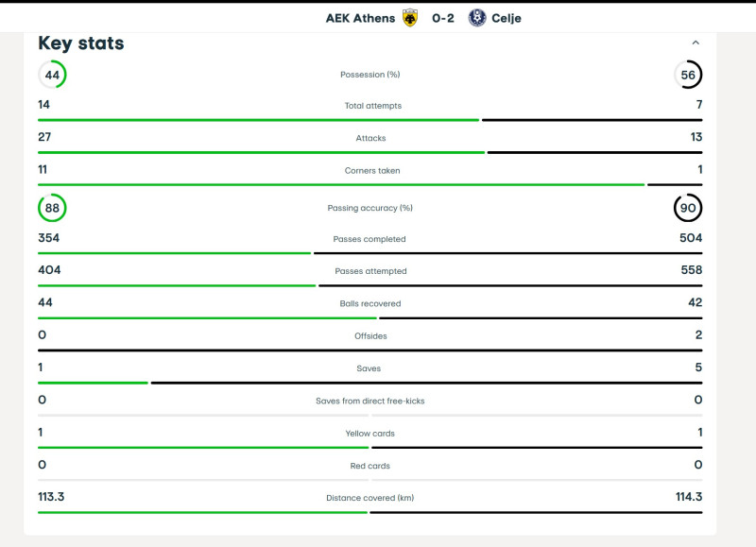Select the Balls recovered stat label

click(370, 303)
